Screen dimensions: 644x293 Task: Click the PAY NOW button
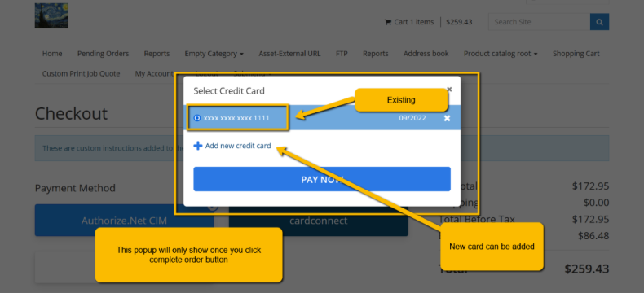pyautogui.click(x=322, y=179)
